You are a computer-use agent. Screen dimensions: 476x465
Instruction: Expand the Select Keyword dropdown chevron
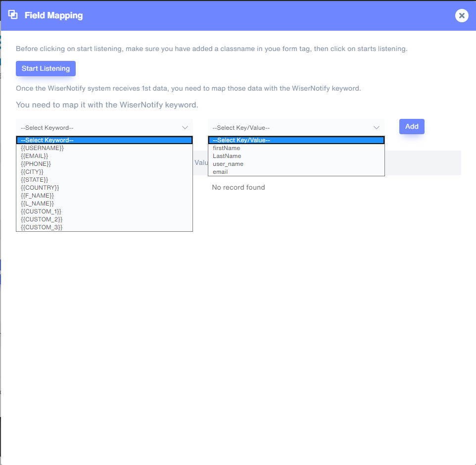click(x=185, y=127)
